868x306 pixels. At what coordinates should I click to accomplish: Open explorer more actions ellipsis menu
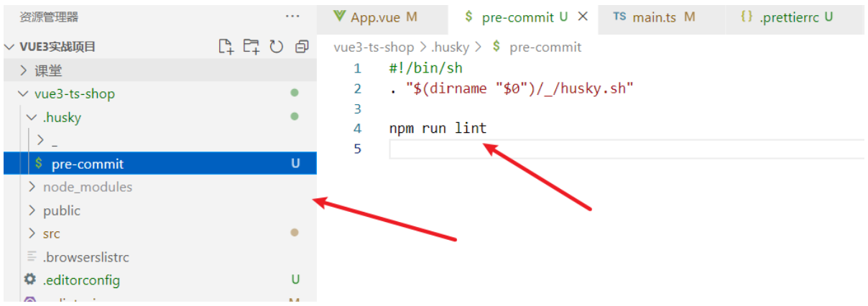[x=292, y=17]
